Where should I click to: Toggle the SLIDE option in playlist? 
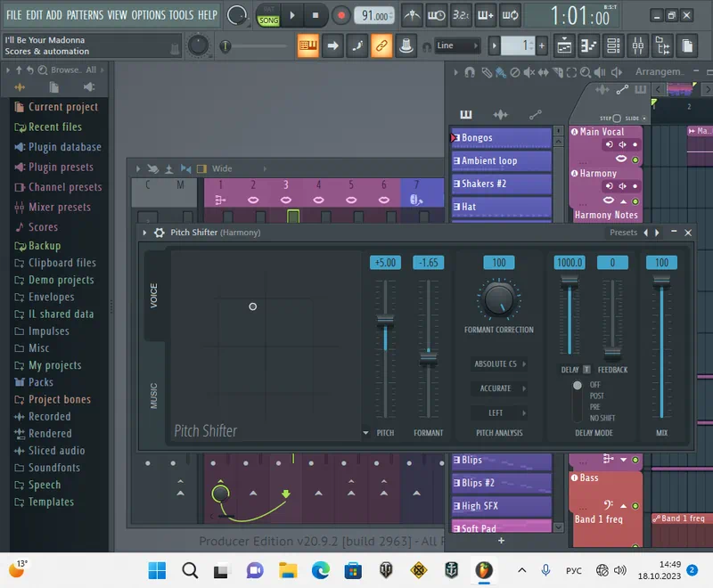pos(643,118)
